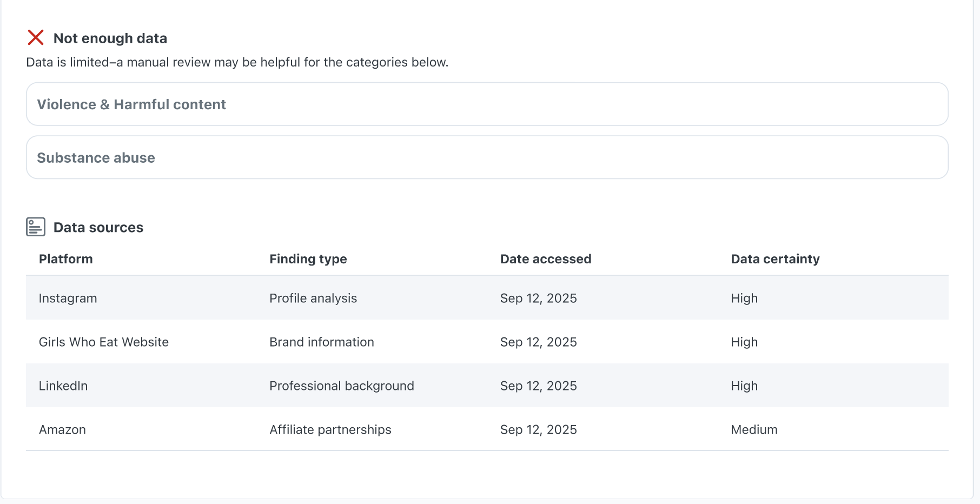This screenshot has height=504, width=980.
Task: Open the Girls Who Eat Website entry
Action: (x=103, y=342)
